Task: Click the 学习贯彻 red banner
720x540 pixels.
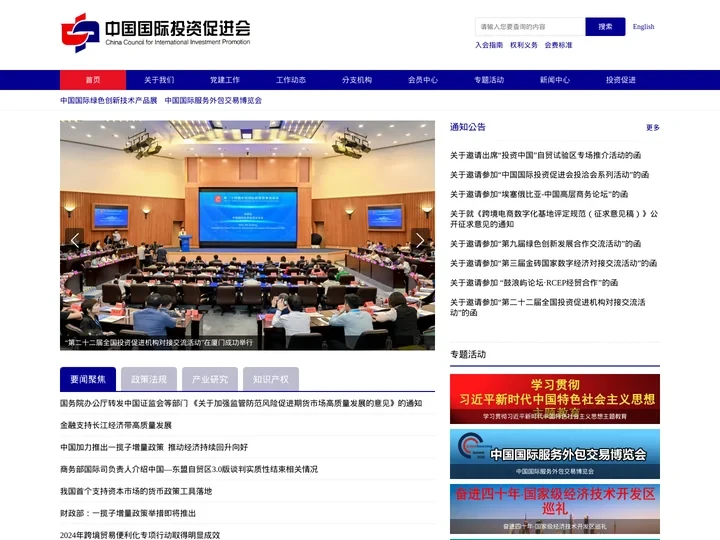Action: pyautogui.click(x=555, y=399)
